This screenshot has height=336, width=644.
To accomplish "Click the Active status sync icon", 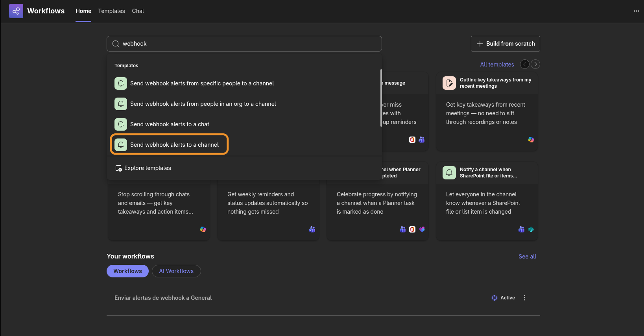I will coord(495,298).
